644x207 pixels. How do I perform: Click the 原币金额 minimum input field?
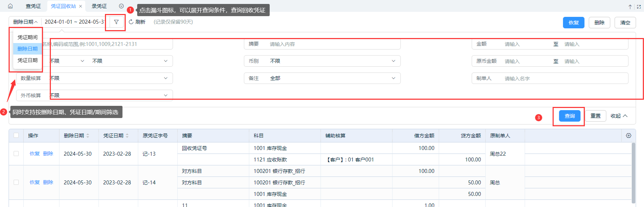525,61
